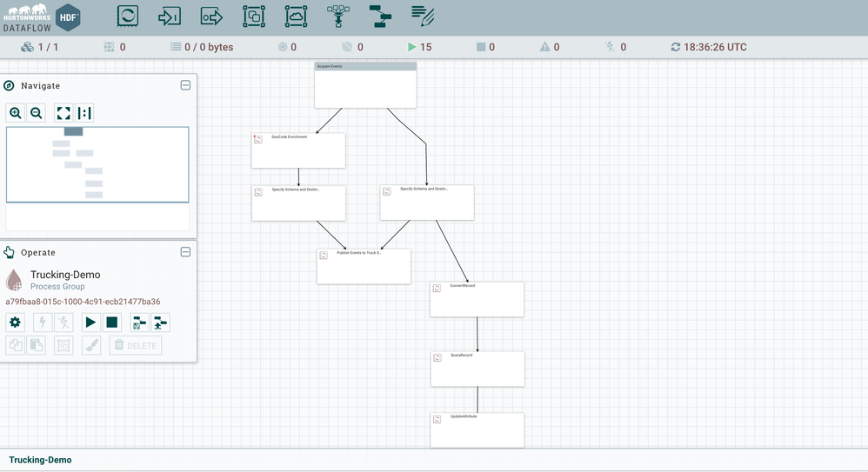Select the Output Port toolbar icon
This screenshot has height=472, width=868.
pyautogui.click(x=211, y=17)
